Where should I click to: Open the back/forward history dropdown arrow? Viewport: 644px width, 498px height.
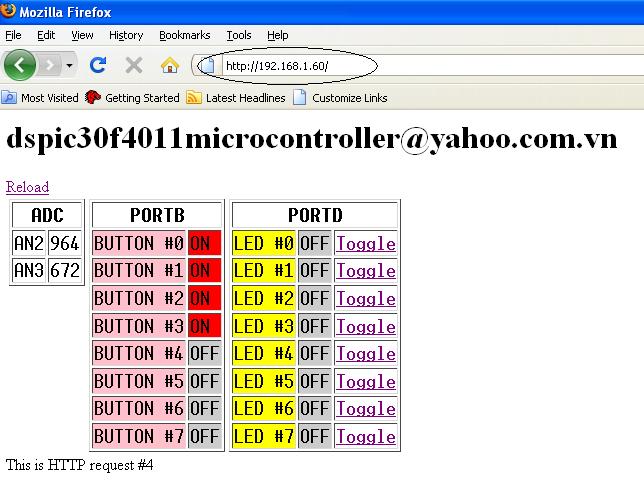pyautogui.click(x=69, y=65)
